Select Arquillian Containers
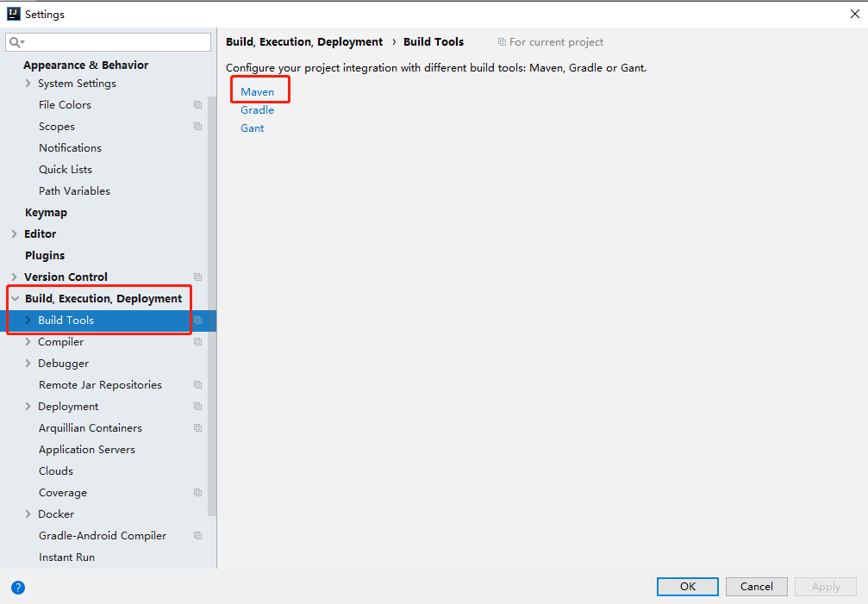The width and height of the screenshot is (868, 604). coord(91,428)
